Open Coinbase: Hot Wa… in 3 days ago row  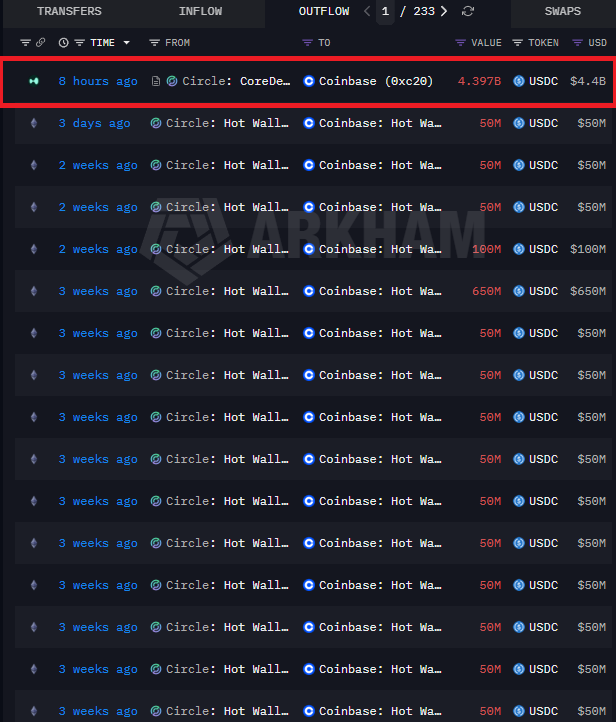(x=380, y=123)
